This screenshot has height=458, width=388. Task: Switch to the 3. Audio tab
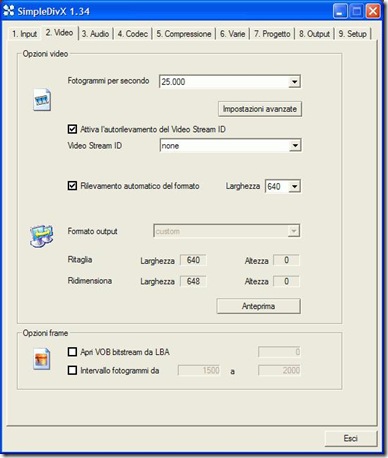95,34
